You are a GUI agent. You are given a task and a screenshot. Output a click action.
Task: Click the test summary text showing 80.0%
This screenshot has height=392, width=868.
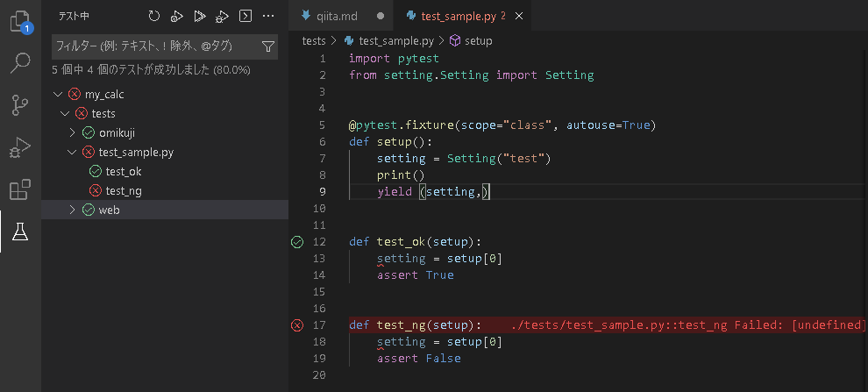click(x=151, y=70)
